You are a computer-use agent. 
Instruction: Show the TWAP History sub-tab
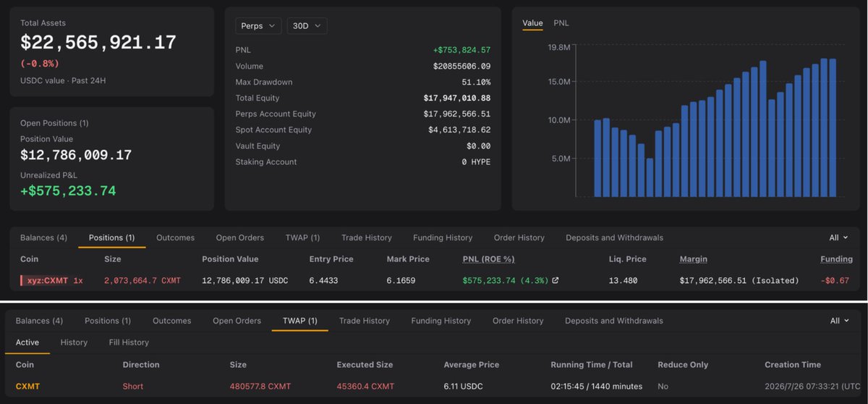(74, 342)
